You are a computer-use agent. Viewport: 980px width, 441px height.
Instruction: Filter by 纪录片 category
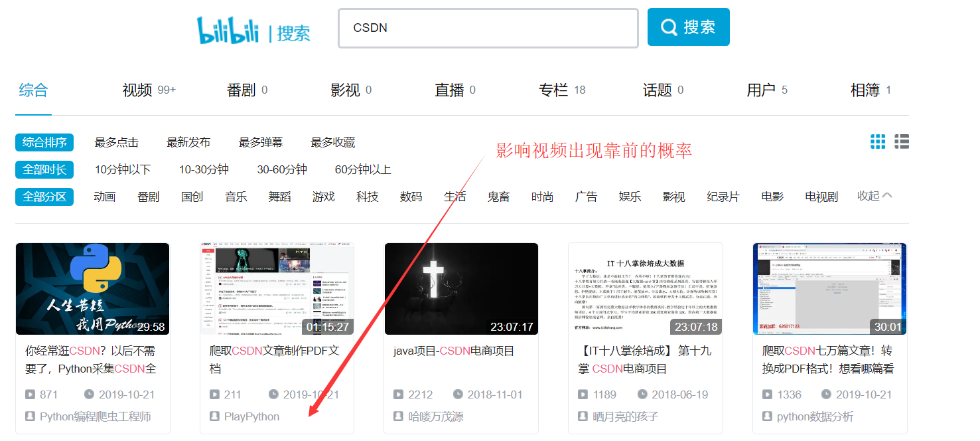[723, 197]
